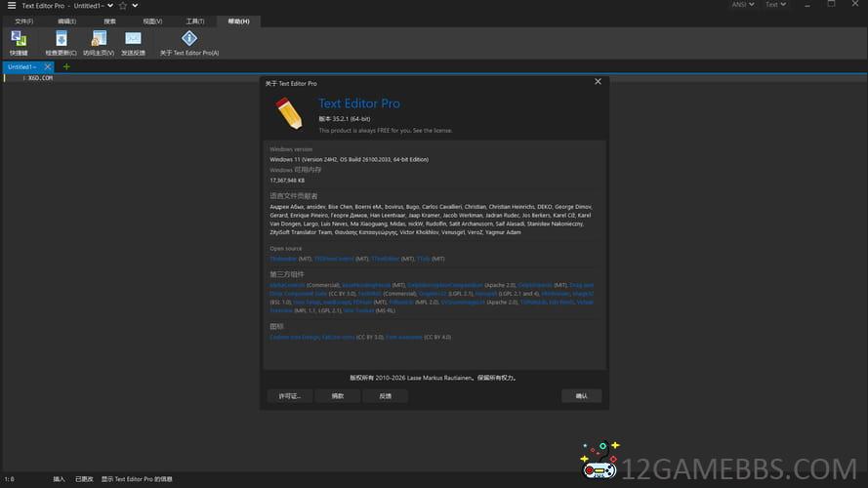The image size is (868, 488).
Task: Expand the chevron after the star icon
Action: point(136,5)
